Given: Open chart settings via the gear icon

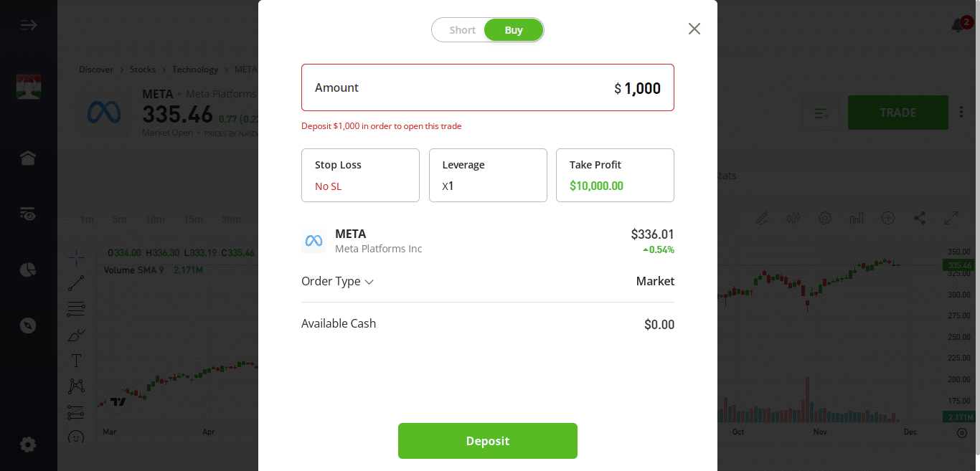Looking at the screenshot, I should point(824,218).
